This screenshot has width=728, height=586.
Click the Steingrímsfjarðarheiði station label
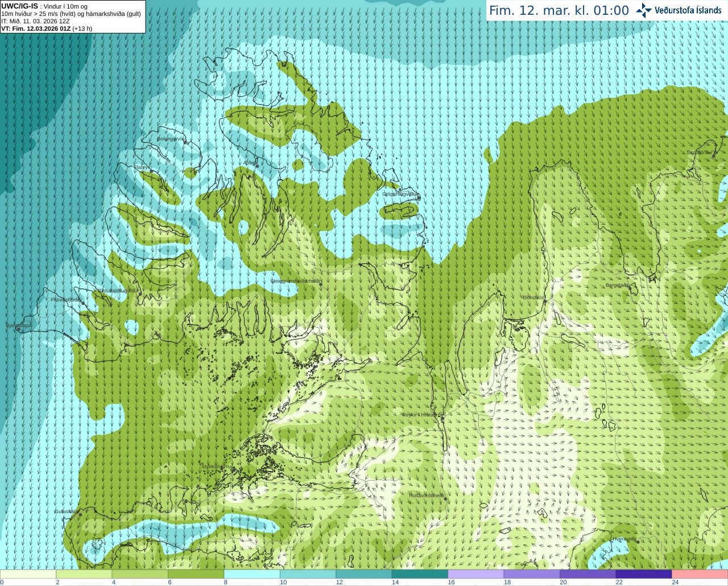296,281
